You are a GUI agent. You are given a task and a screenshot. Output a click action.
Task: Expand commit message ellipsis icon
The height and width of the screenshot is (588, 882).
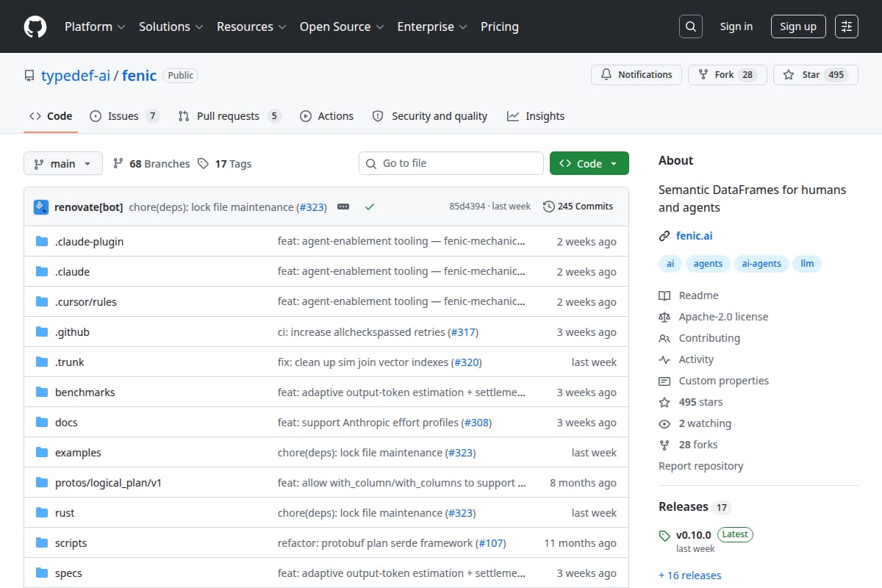[x=343, y=207]
